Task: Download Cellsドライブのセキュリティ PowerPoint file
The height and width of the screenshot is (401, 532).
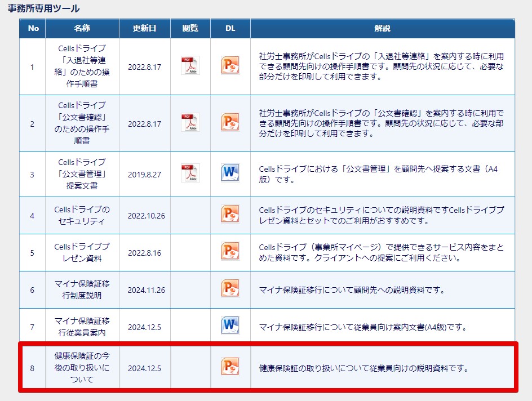Action: (x=230, y=214)
